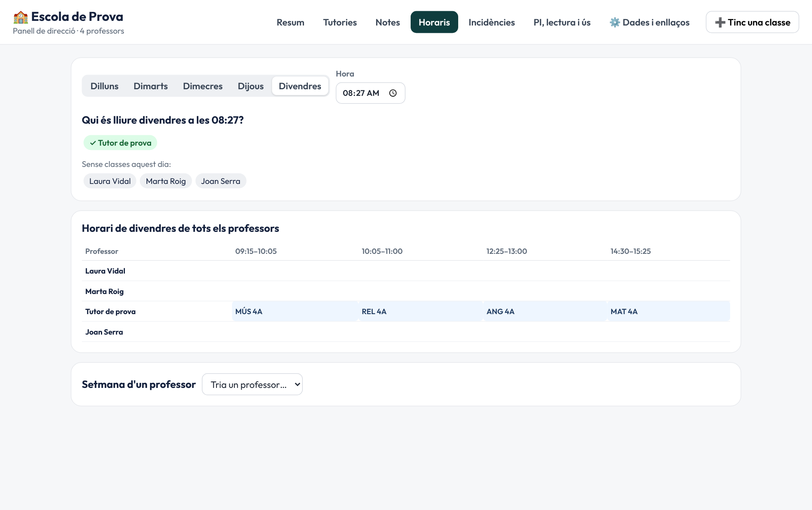Click Marta Roig in the schedule table

click(x=104, y=291)
